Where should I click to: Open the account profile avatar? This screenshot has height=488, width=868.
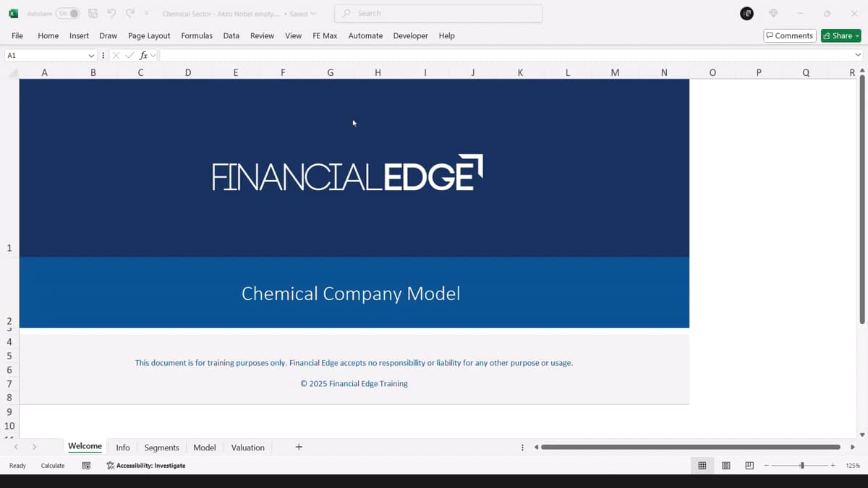pos(747,13)
